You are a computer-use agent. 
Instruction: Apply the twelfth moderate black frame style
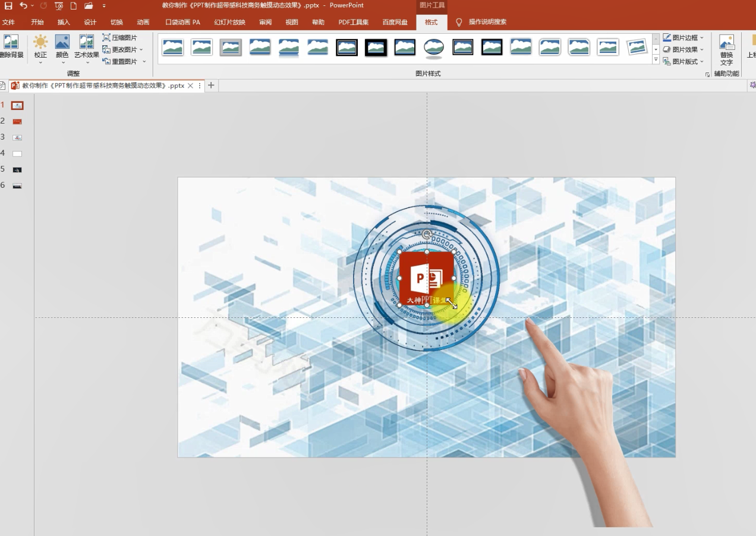(x=492, y=47)
